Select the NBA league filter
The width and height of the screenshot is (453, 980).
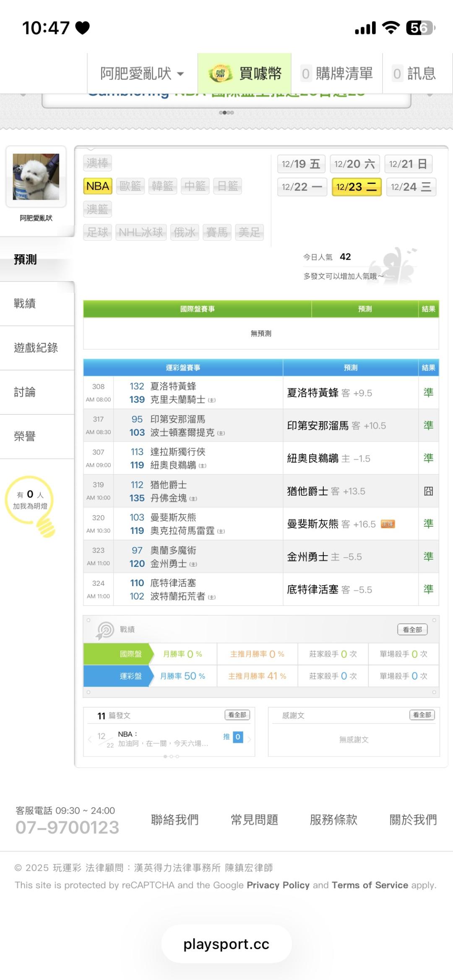coord(98,186)
